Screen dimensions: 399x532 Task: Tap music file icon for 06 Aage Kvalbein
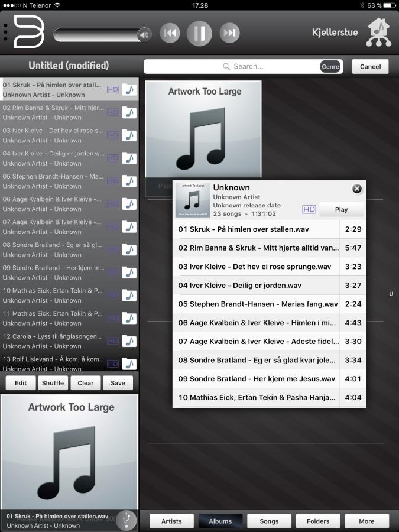(x=129, y=204)
